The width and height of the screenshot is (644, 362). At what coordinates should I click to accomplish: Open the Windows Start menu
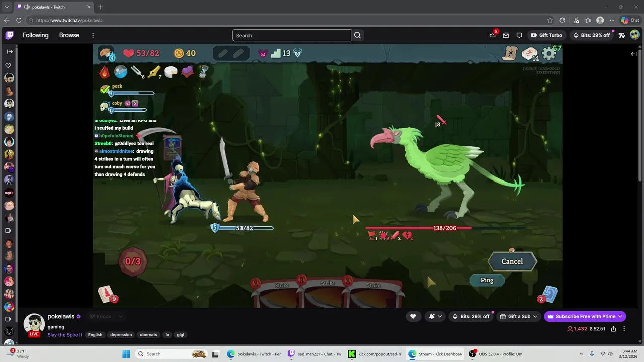pos(126,354)
